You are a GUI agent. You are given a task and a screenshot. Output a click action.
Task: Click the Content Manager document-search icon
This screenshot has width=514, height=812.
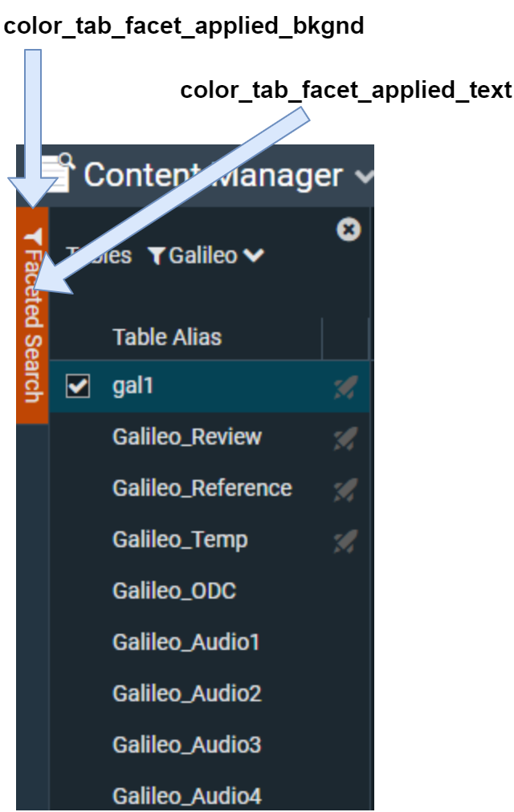click(x=58, y=173)
